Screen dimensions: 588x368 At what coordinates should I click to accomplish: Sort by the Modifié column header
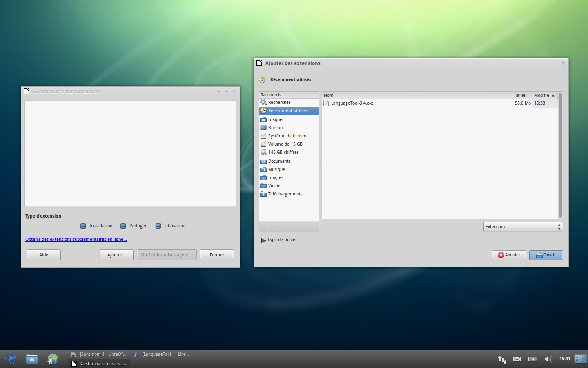tap(545, 95)
